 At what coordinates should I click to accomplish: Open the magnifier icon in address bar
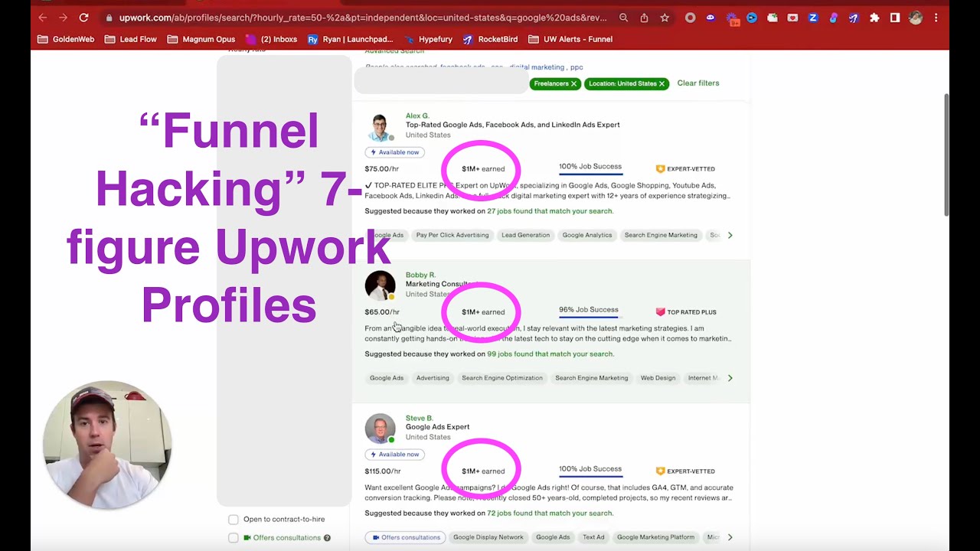[x=623, y=18]
